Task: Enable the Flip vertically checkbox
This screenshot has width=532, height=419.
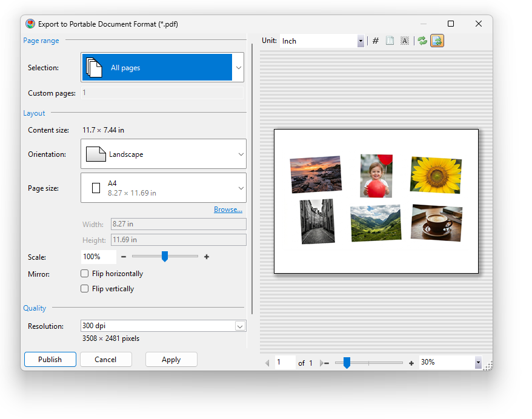Action: pos(85,289)
